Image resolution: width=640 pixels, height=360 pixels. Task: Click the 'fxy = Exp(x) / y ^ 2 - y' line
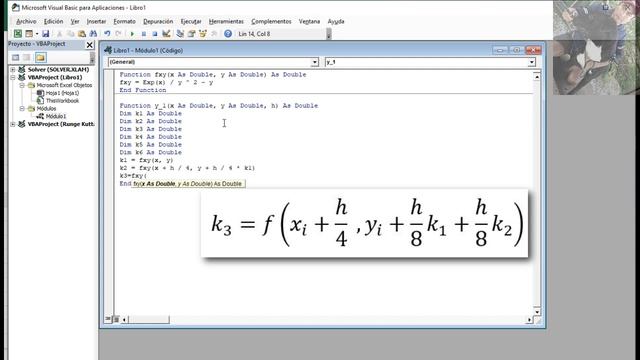tap(166, 82)
